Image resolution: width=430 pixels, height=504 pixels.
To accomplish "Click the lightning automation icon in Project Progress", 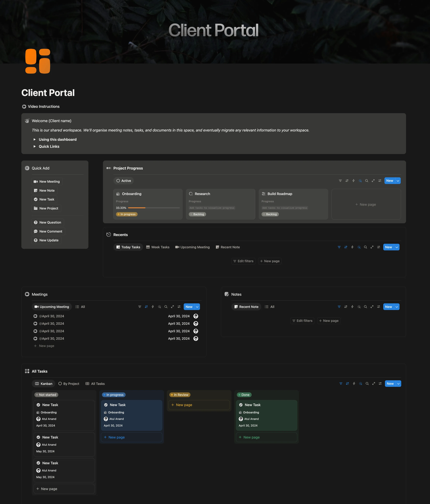I will [x=353, y=181].
